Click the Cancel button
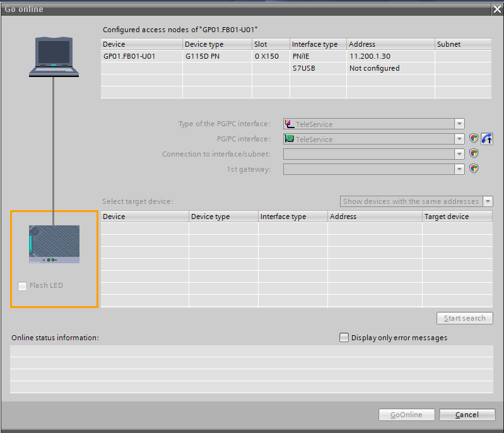504x433 pixels. [467, 415]
